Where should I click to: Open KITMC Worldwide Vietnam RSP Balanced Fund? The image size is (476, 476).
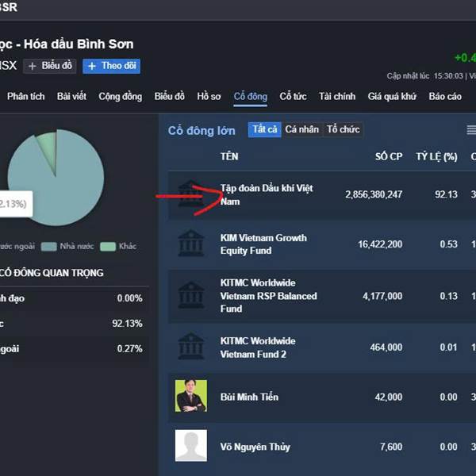[269, 296]
